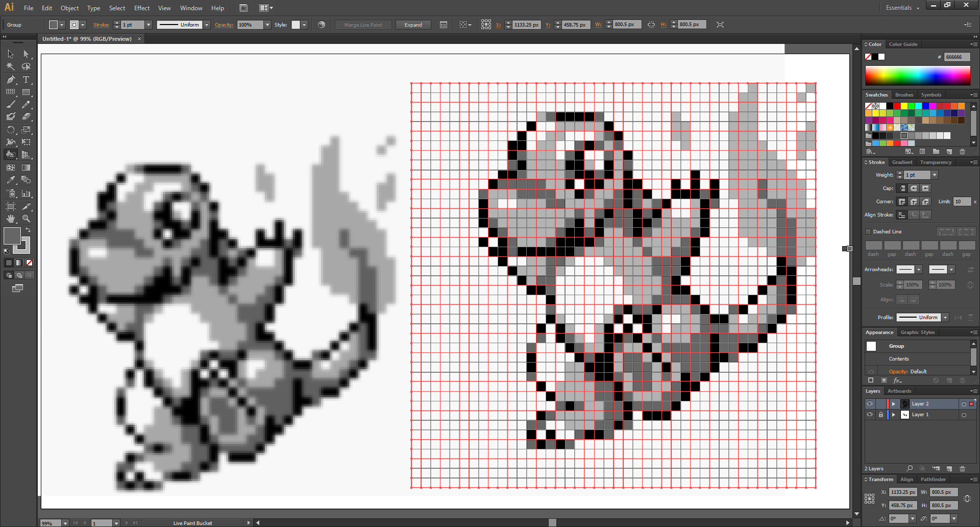Delete selection with Layers panel trash icon

(x=962, y=468)
